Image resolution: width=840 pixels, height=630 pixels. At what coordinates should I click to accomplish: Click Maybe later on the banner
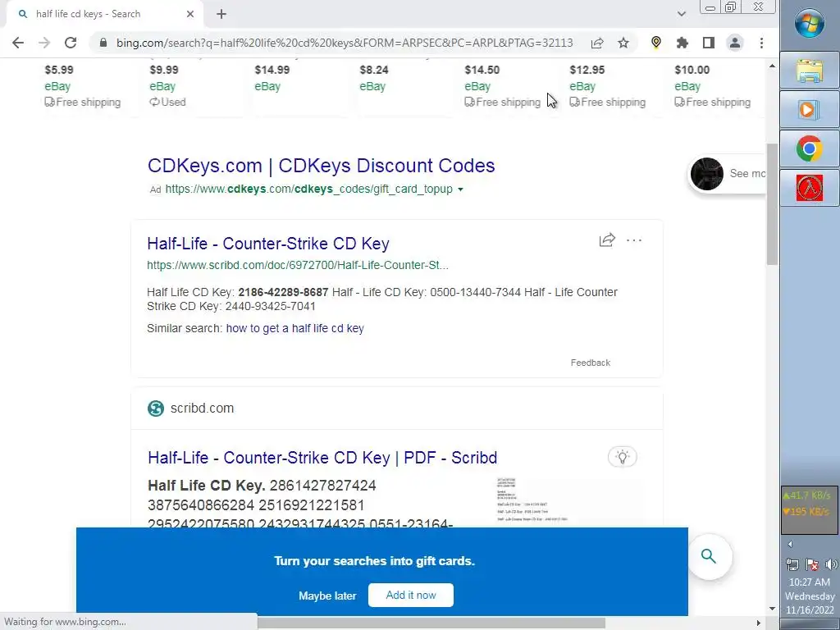coord(327,596)
